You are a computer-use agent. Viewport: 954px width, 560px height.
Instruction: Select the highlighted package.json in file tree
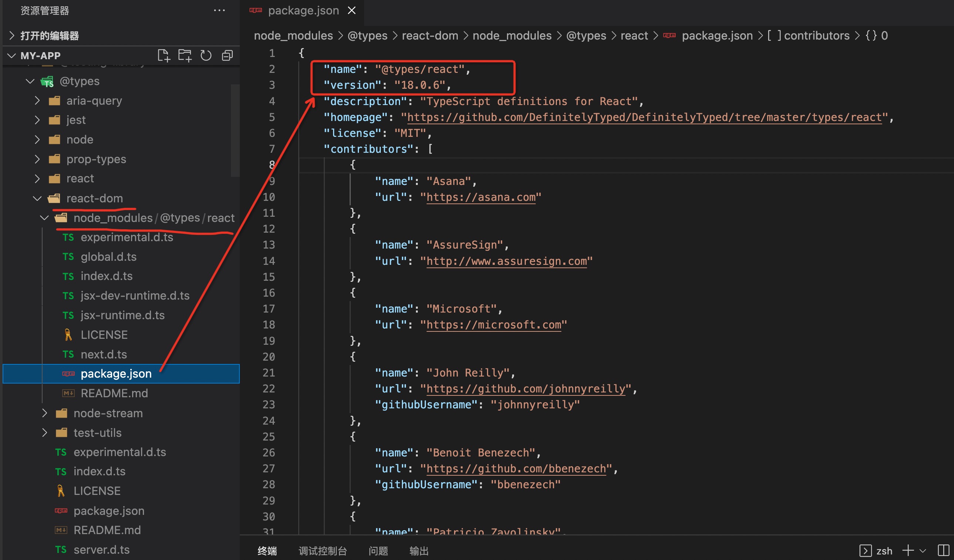coord(121,374)
